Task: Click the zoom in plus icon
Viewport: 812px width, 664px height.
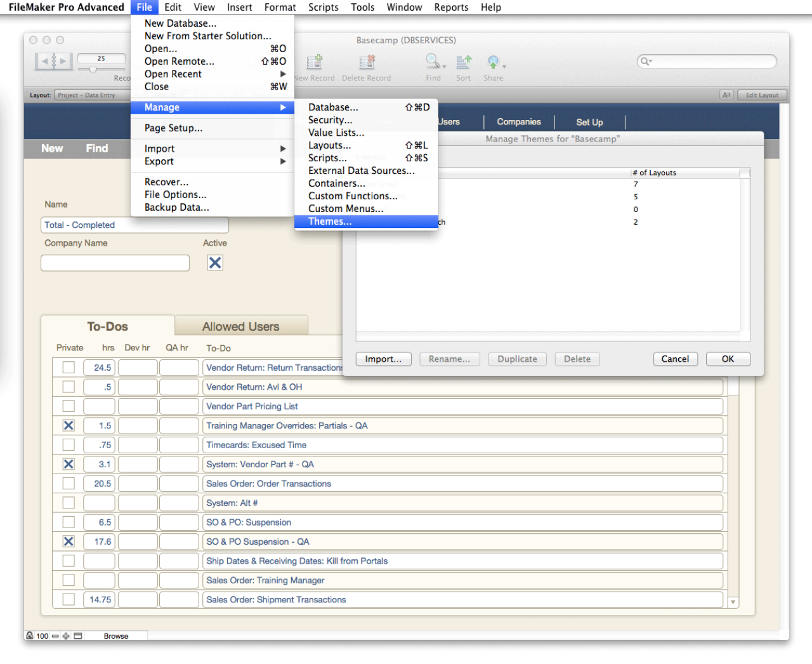Action: coord(65,635)
